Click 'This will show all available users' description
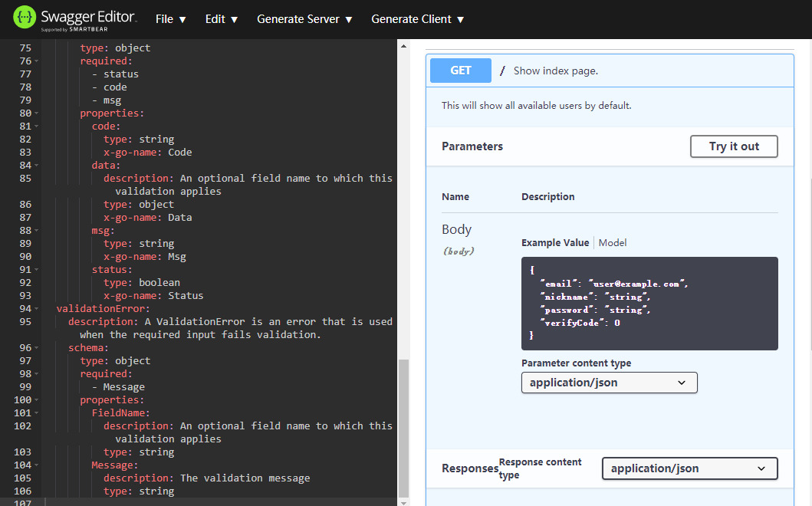 (x=537, y=106)
